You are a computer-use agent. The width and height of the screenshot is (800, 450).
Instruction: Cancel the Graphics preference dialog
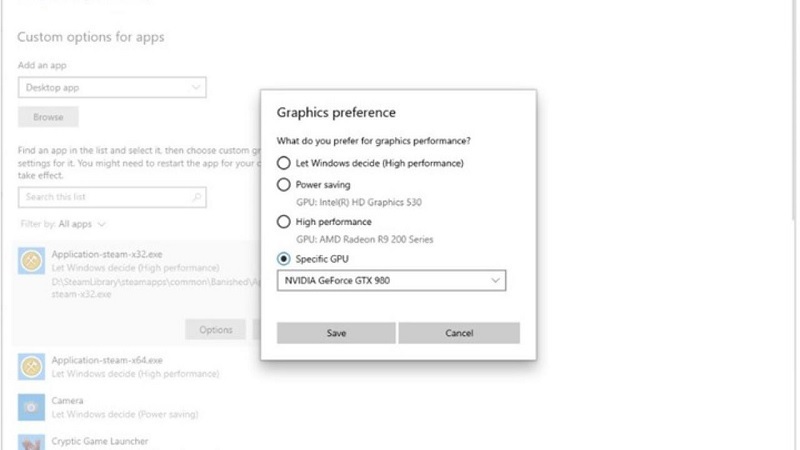point(459,333)
